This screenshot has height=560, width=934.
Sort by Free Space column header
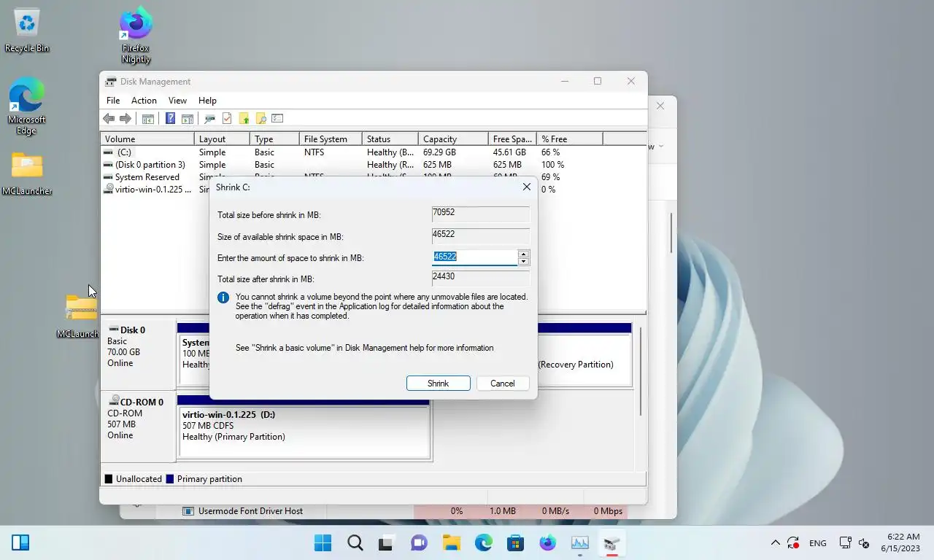(512, 139)
